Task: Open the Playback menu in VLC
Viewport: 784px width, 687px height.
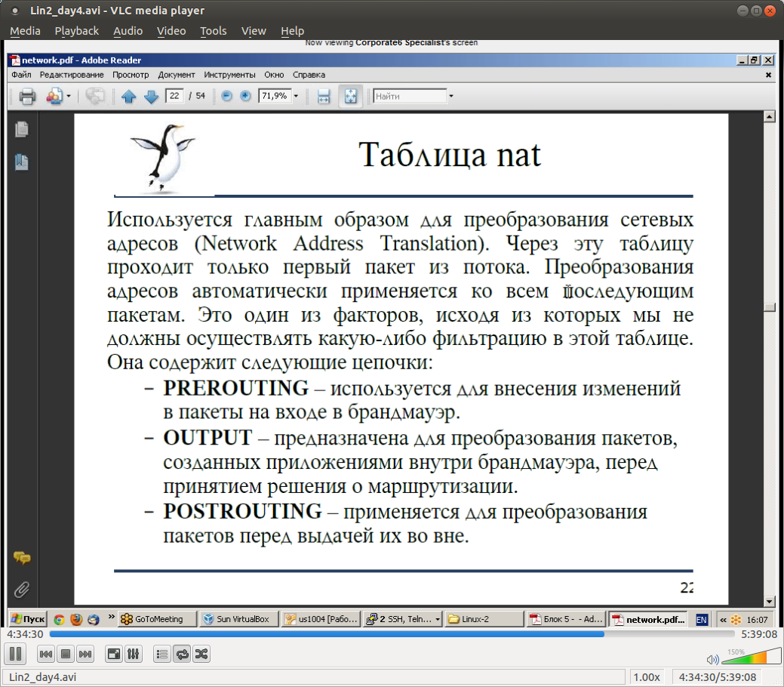Action: 77,31
